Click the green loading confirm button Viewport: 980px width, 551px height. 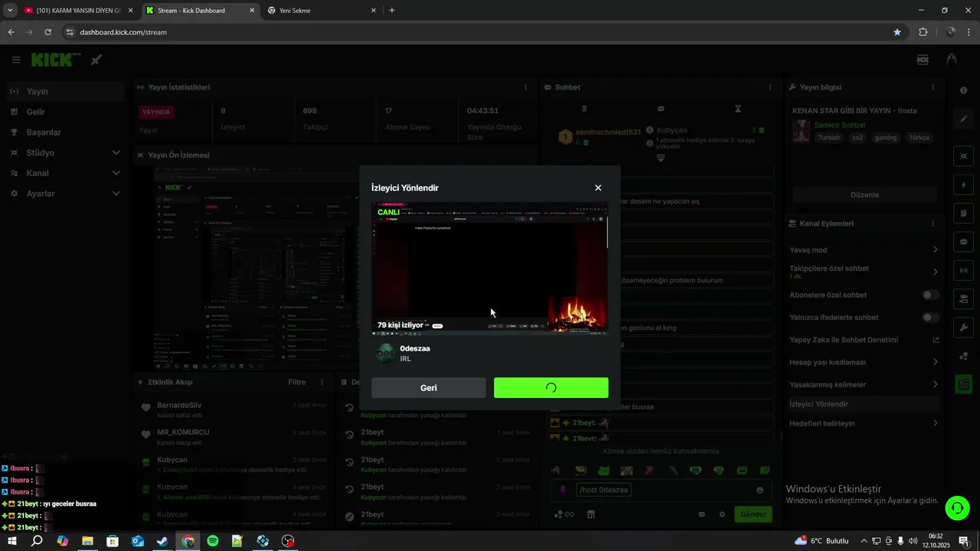point(551,388)
